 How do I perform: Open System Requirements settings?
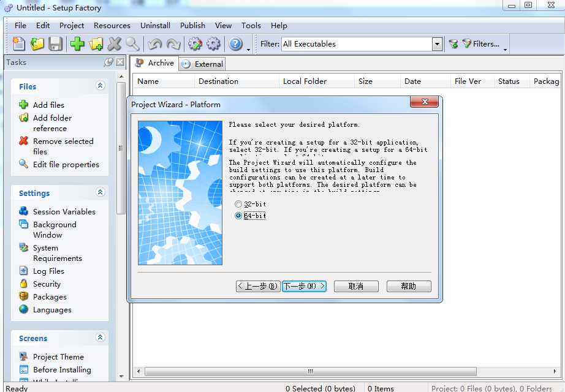(x=57, y=253)
